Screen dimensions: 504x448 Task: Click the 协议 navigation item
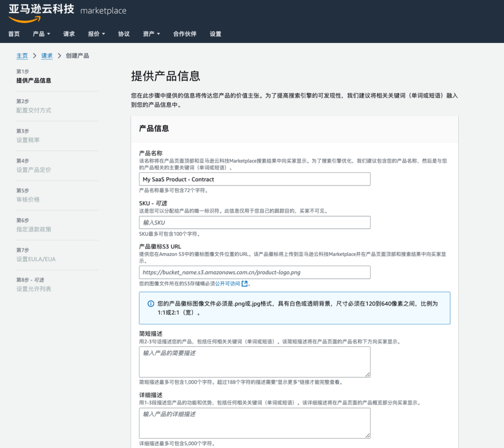click(124, 34)
